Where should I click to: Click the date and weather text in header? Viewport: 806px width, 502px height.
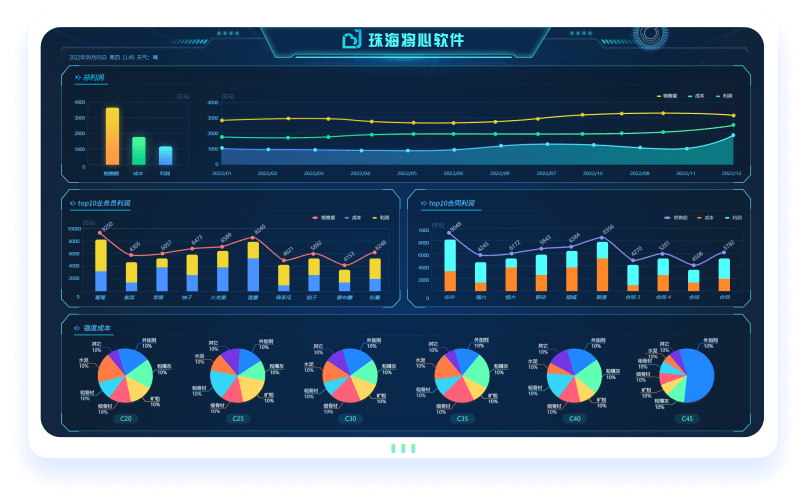(114, 58)
